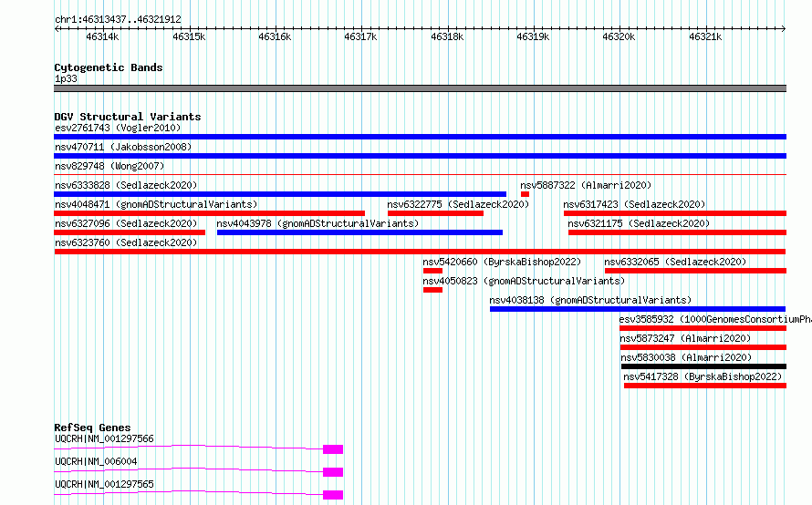Select the nsv4043978 gnomAD blue bar
This screenshot has width=812, height=505.
[359, 232]
